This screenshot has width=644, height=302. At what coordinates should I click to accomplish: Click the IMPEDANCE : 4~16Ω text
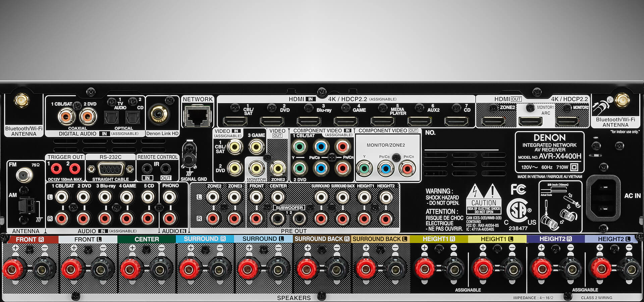[x=533, y=298]
